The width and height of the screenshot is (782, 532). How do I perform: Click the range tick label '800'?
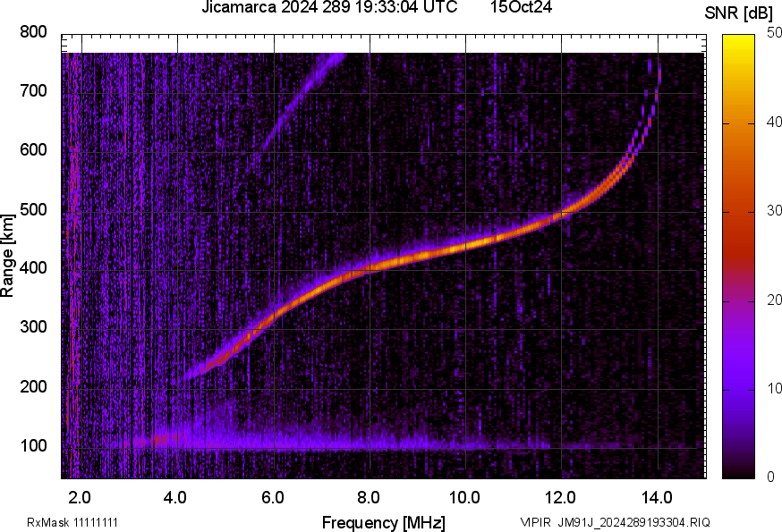tap(33, 32)
